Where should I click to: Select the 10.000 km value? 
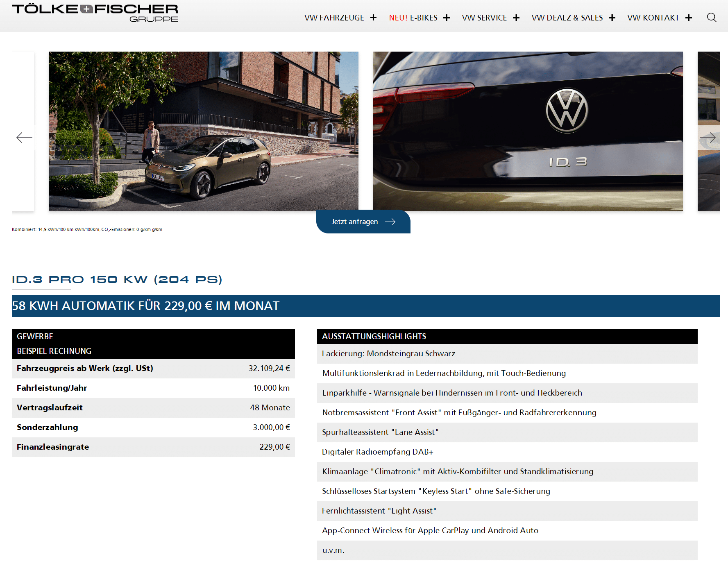coord(271,388)
